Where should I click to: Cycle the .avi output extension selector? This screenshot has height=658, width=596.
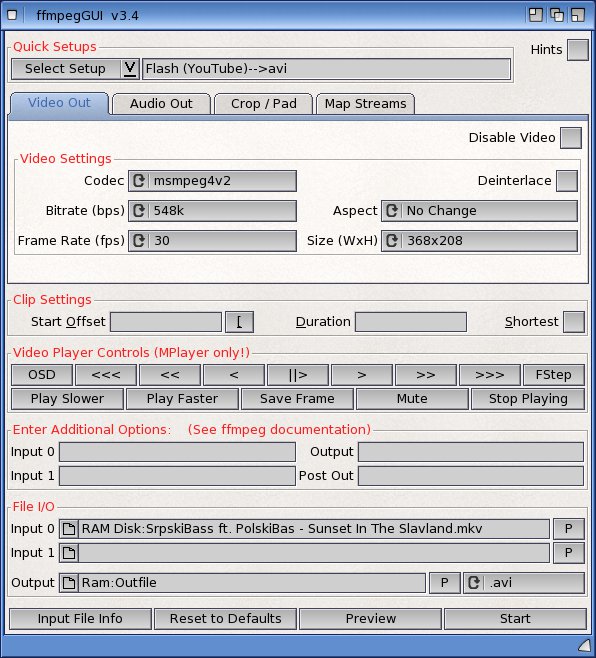click(x=524, y=583)
